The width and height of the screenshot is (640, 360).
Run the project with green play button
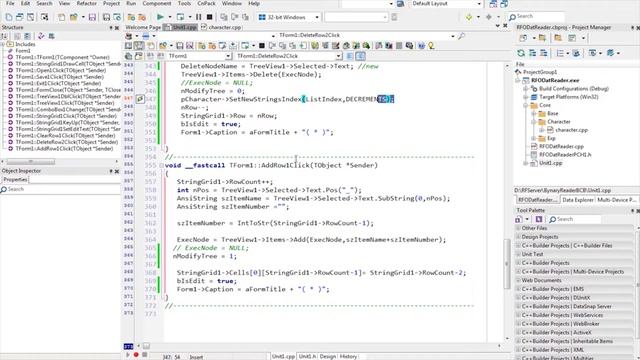click(160, 17)
